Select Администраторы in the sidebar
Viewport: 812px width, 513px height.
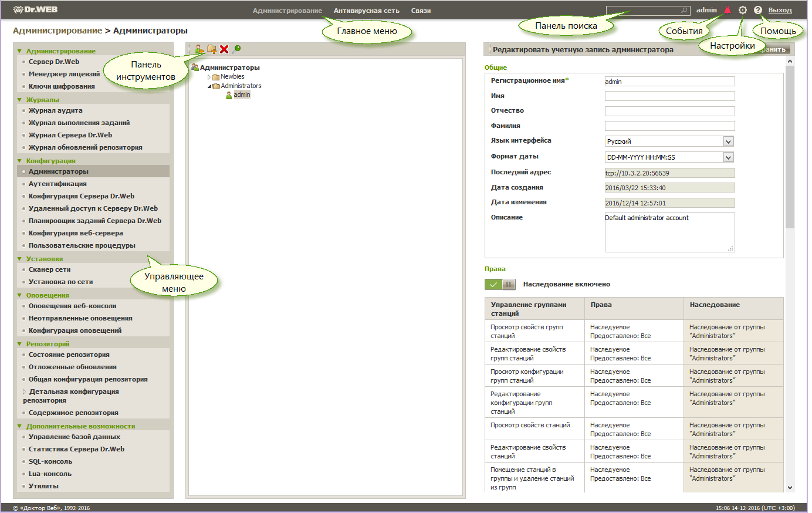coord(59,171)
